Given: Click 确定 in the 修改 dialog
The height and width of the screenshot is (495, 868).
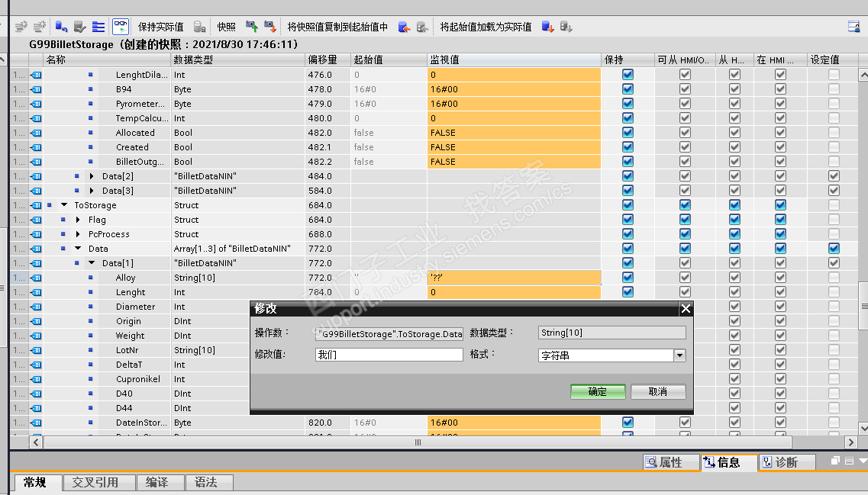Looking at the screenshot, I should (598, 391).
